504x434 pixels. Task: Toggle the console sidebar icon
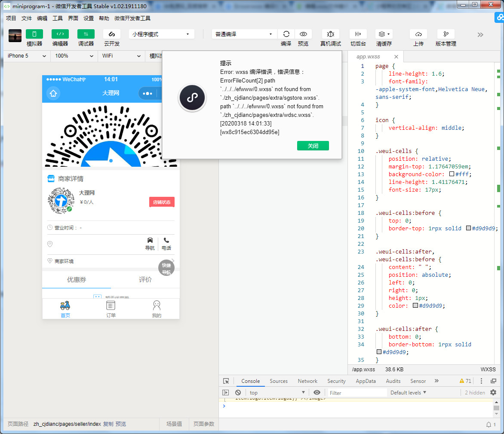(226, 393)
